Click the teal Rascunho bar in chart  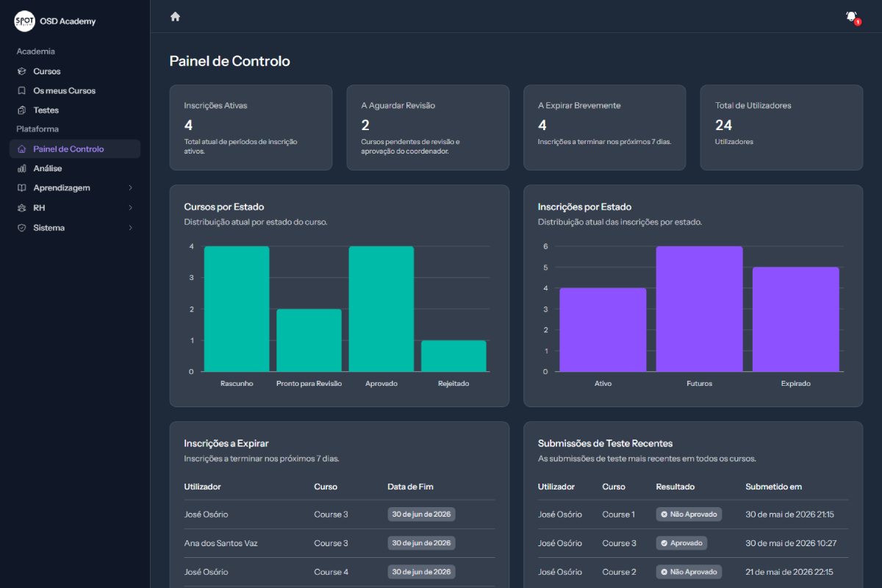point(237,309)
